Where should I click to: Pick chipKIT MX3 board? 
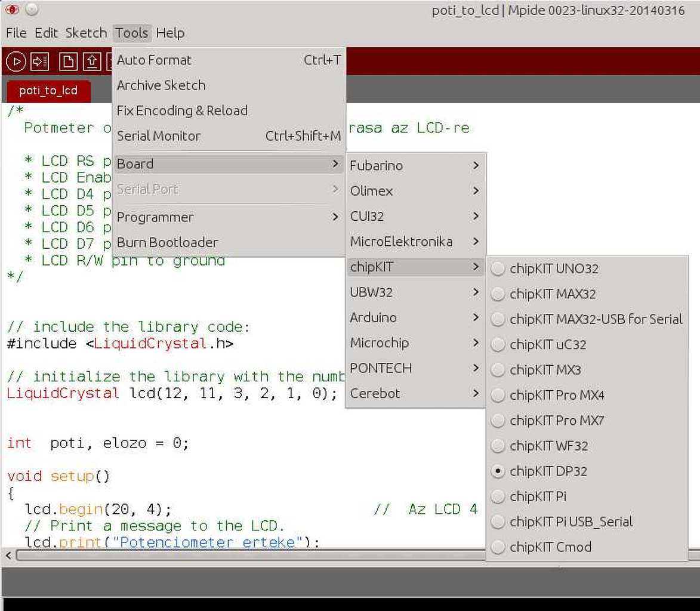coord(586,370)
